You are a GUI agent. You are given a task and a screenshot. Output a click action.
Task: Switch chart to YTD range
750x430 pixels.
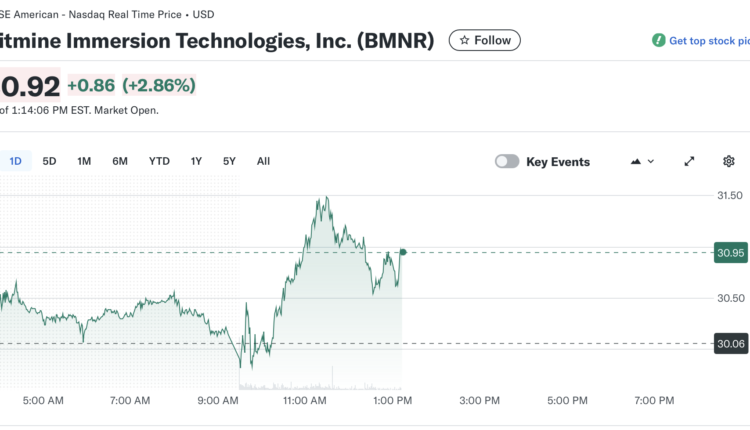(159, 161)
